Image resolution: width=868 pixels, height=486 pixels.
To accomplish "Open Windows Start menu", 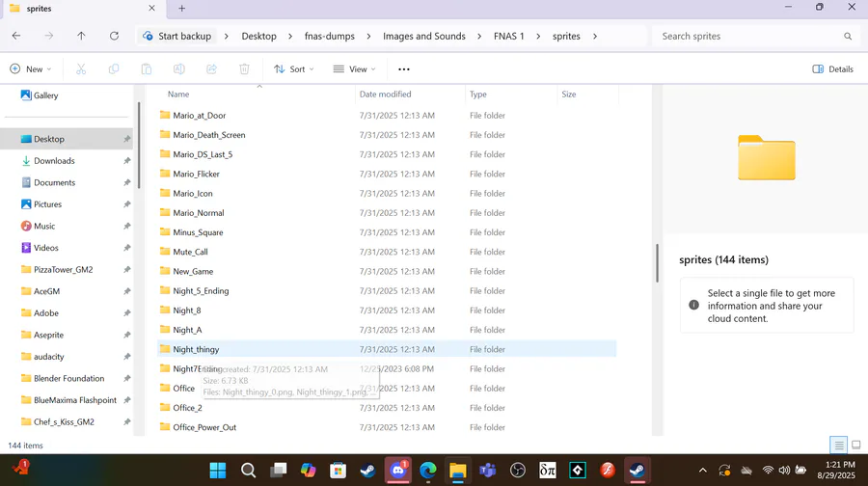I will [x=218, y=471].
